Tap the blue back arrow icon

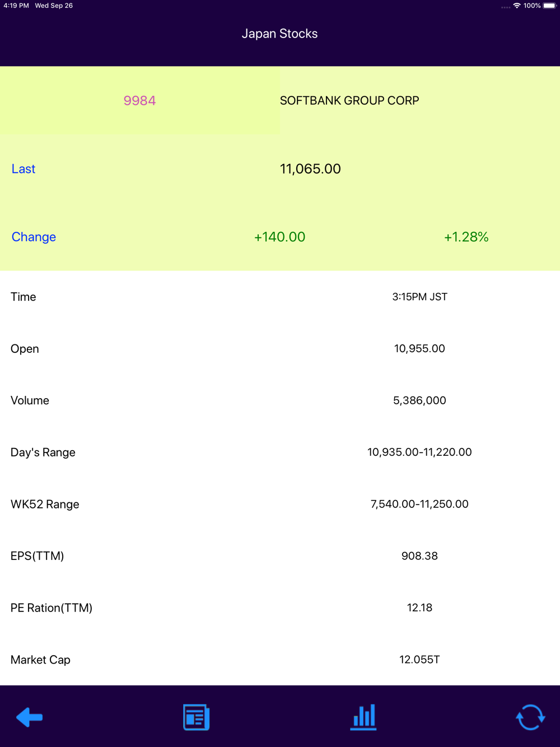[x=30, y=717]
